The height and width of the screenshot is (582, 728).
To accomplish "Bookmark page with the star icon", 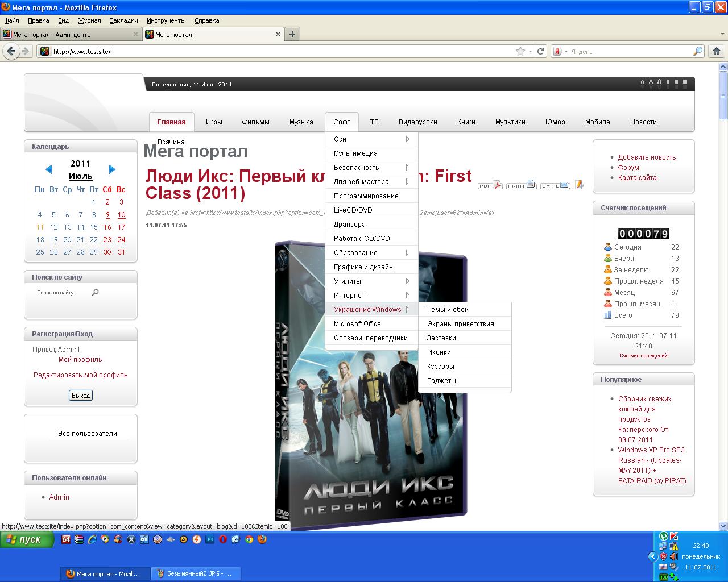I will click(520, 51).
